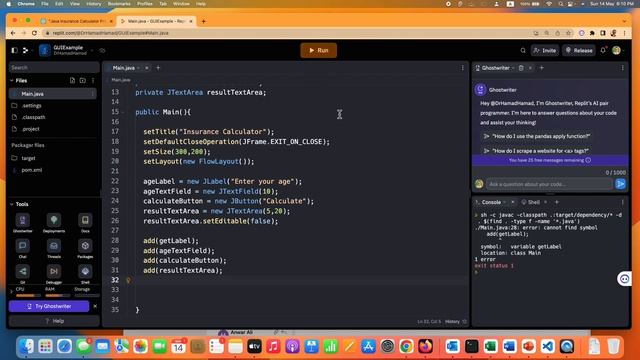Run the program with Run button

tap(318, 50)
